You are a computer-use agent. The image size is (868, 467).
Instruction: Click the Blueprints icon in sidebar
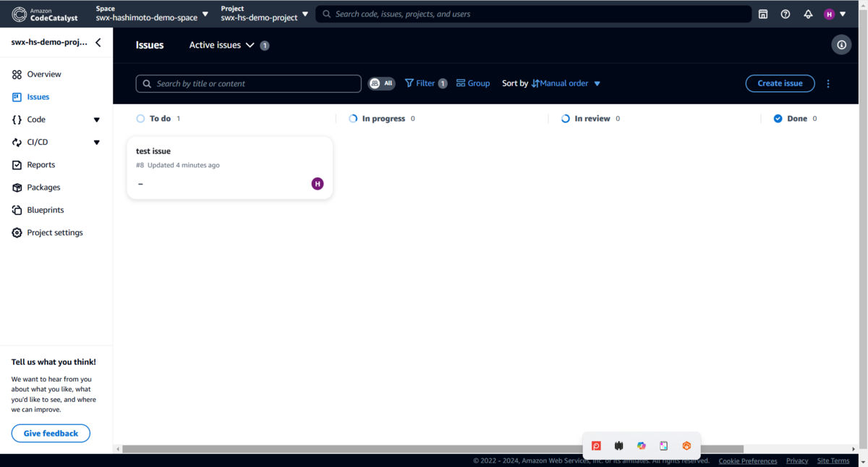coord(17,210)
